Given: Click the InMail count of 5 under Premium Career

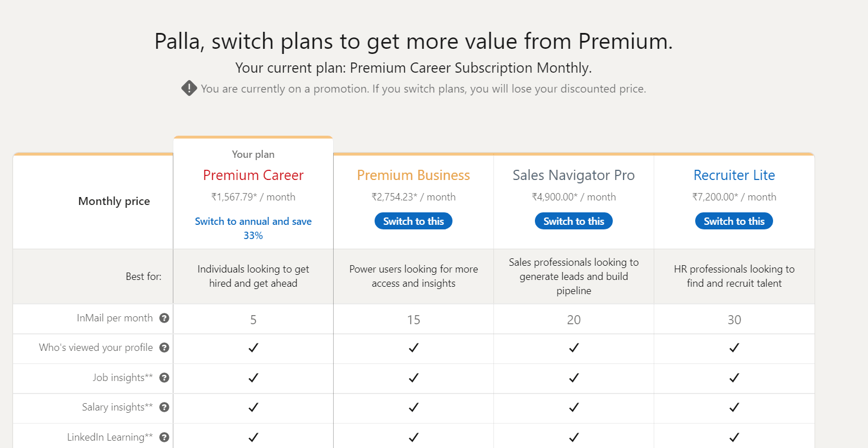Looking at the screenshot, I should [x=253, y=318].
